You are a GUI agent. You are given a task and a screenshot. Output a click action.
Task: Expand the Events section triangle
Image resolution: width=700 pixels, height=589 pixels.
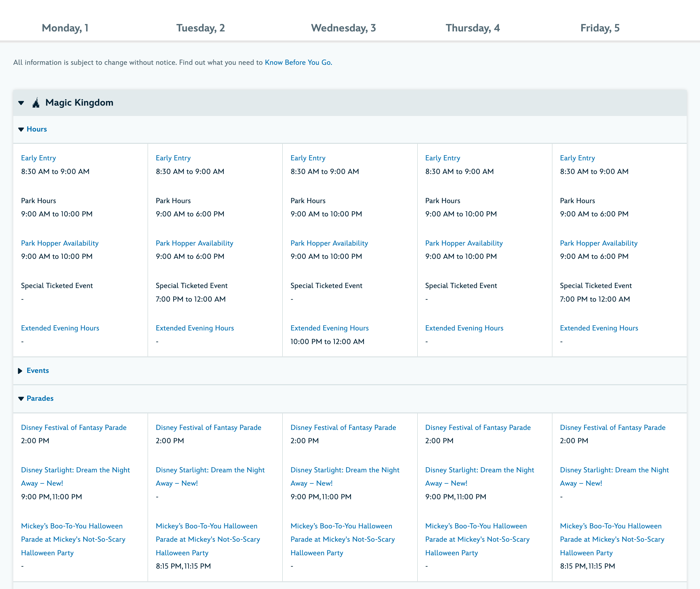point(20,371)
